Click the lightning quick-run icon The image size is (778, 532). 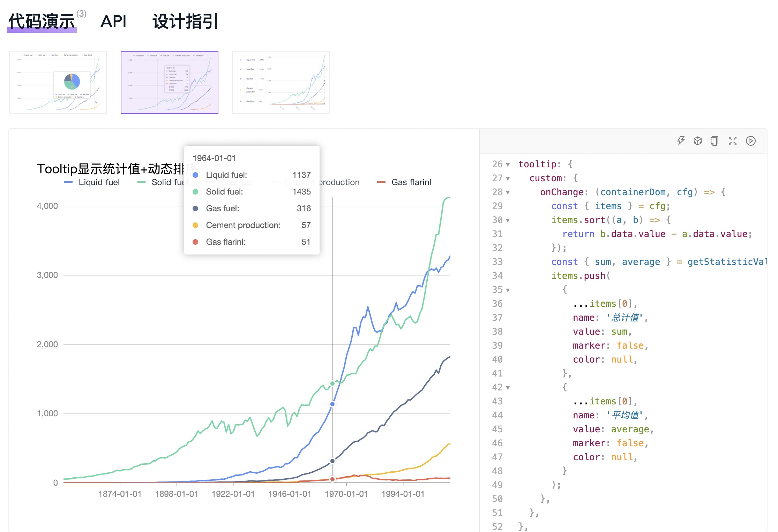pos(681,141)
